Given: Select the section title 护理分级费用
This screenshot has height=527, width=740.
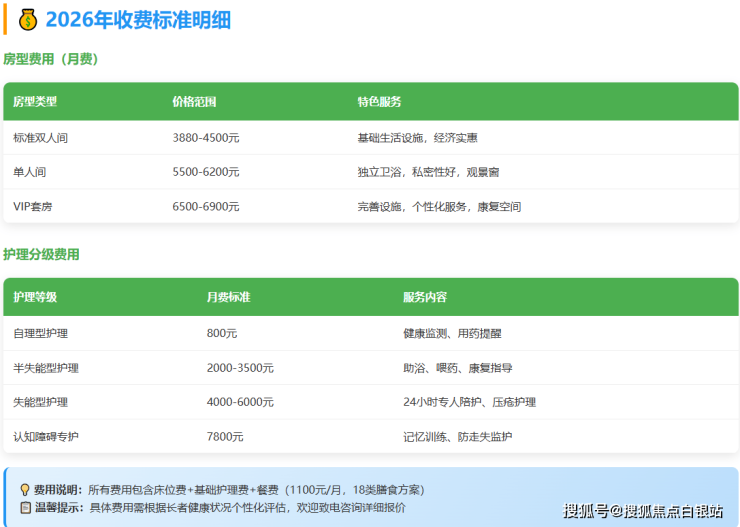Looking at the screenshot, I should 41,255.
